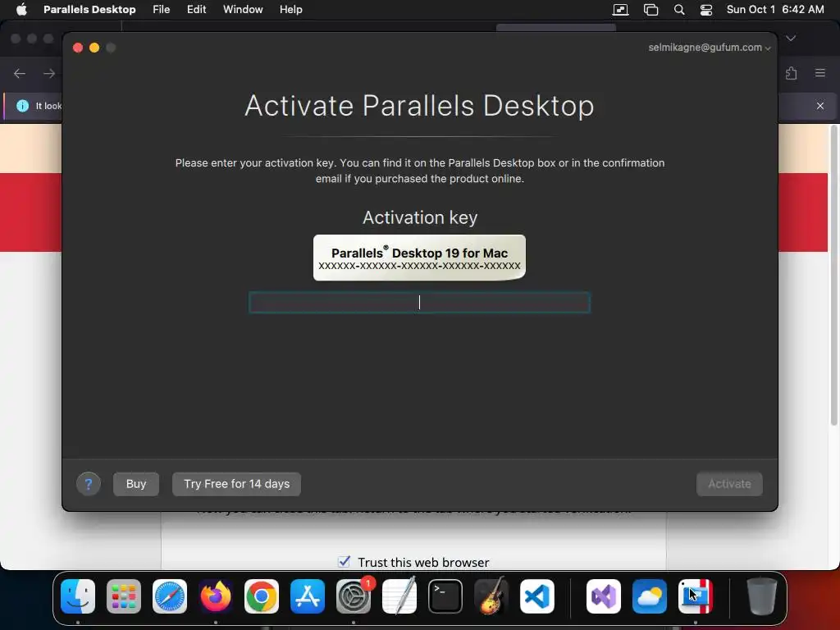This screenshot has height=630, width=840.
Task: Minimize the Activate Parallels Desktop window
Action: (94, 48)
